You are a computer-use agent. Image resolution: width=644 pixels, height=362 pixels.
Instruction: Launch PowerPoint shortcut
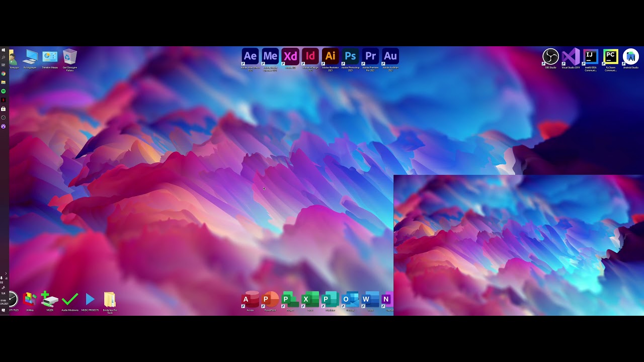point(270,301)
